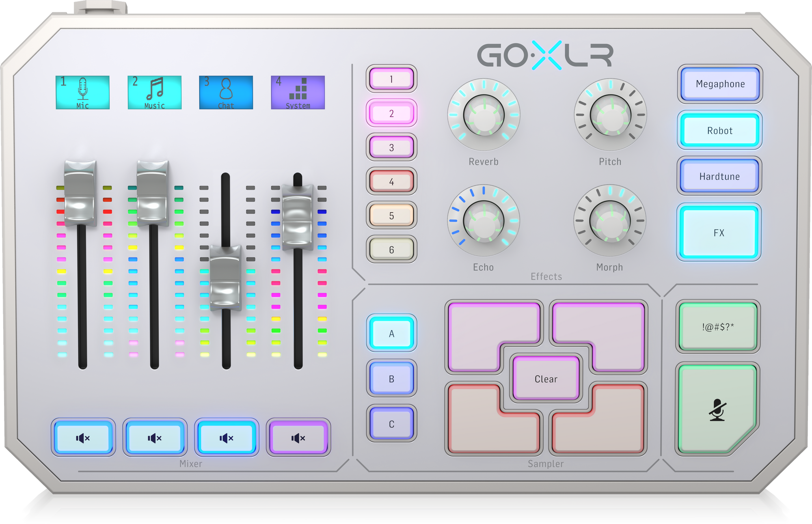Select effects preset 5
812x524 pixels.
click(x=391, y=216)
